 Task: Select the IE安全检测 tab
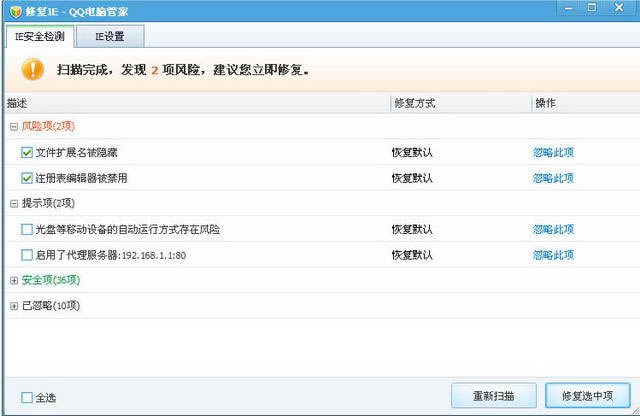coord(40,36)
